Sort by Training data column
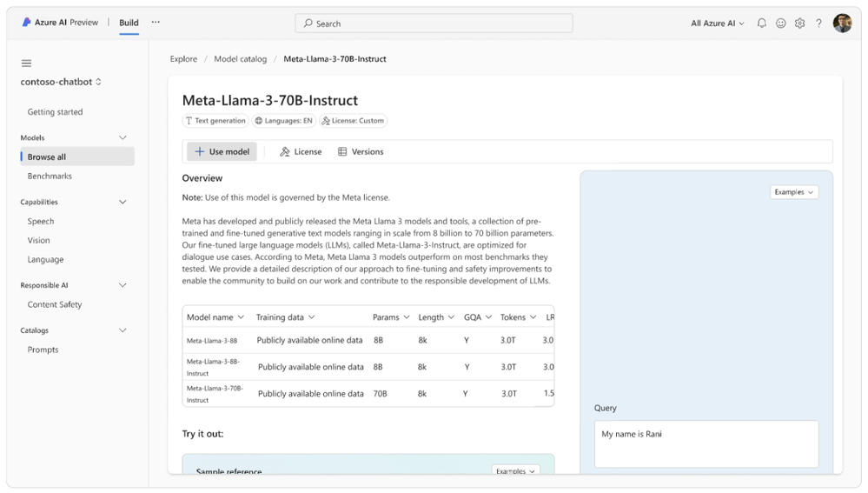This screenshot has height=493, width=868. 285,317
